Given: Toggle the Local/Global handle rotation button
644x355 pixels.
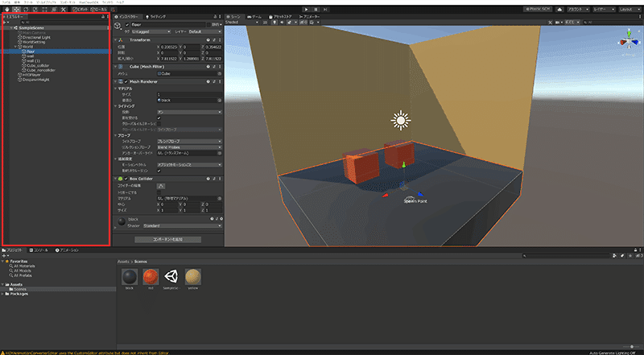Looking at the screenshot, I should pos(99,9).
